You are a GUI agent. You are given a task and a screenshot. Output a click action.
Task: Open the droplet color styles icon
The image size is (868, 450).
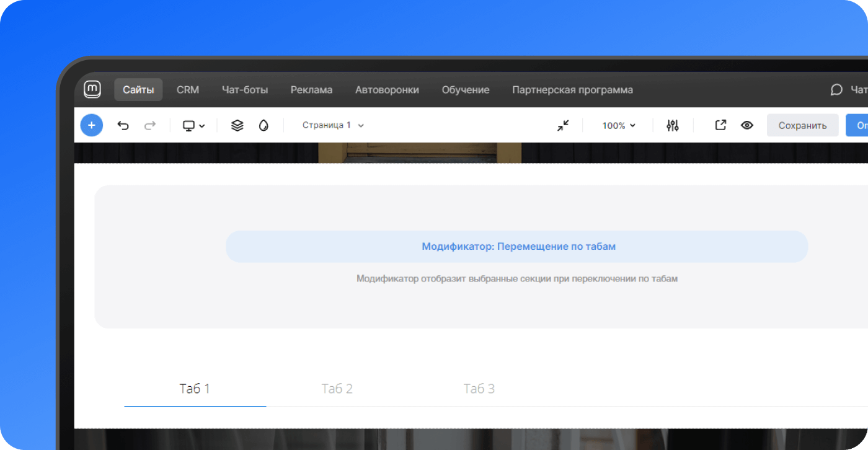pos(263,126)
